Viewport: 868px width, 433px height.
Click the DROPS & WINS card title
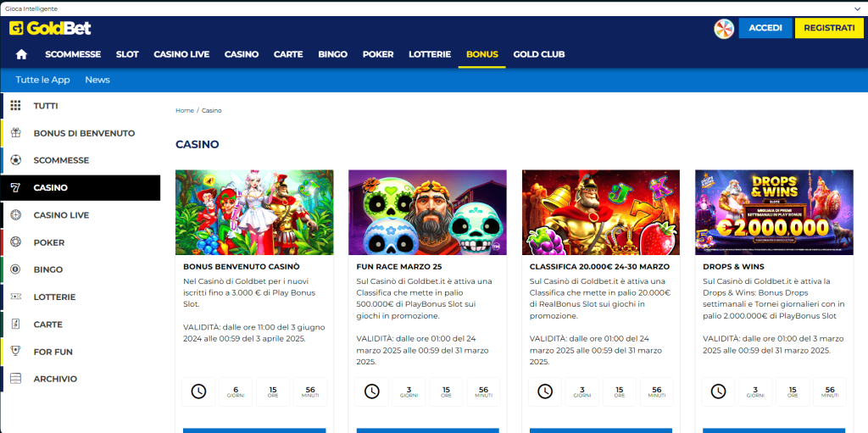click(x=733, y=266)
